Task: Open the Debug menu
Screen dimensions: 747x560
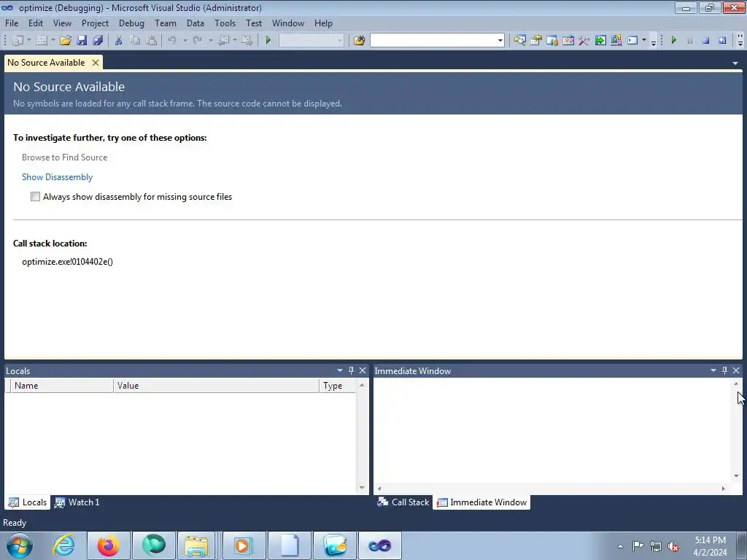Action: point(131,23)
